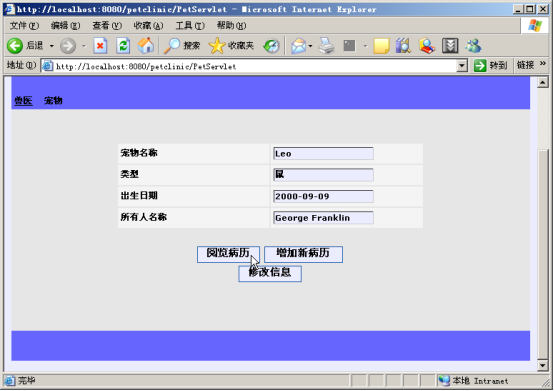The image size is (554, 391).
Task: Open the 工具(T) menu
Action: click(190, 26)
